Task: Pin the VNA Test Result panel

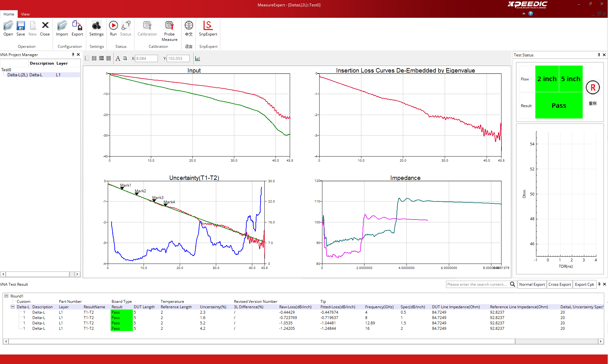Action: (x=599, y=284)
